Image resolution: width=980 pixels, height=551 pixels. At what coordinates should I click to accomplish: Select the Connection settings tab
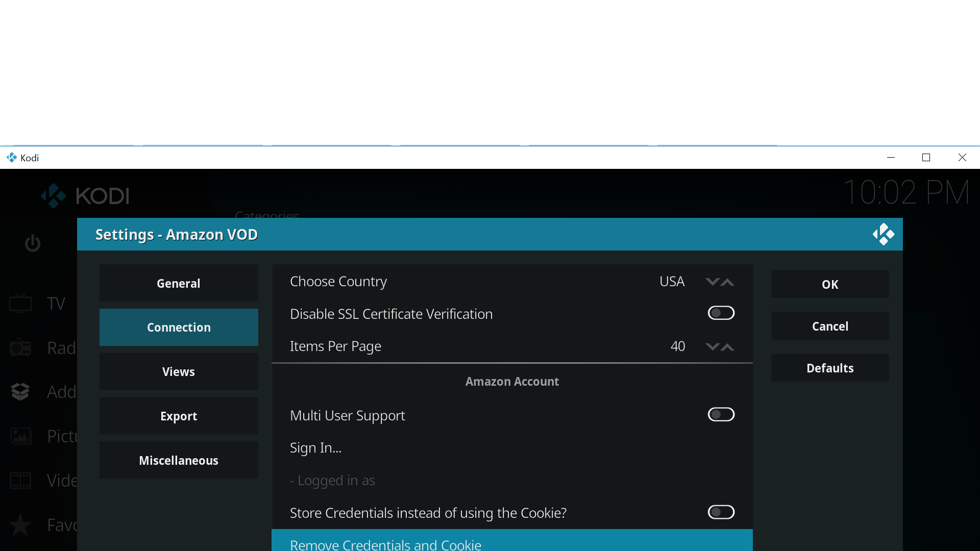click(x=179, y=327)
